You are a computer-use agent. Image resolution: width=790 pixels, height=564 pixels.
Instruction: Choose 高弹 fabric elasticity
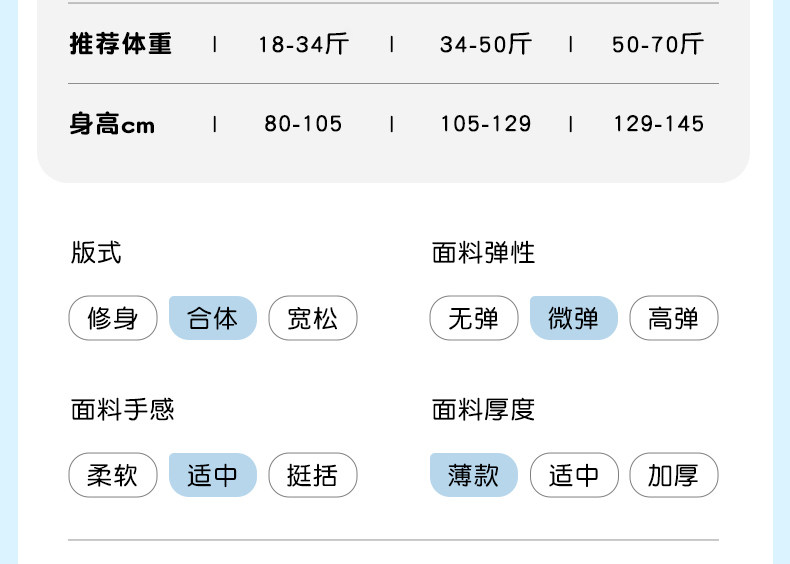point(674,318)
